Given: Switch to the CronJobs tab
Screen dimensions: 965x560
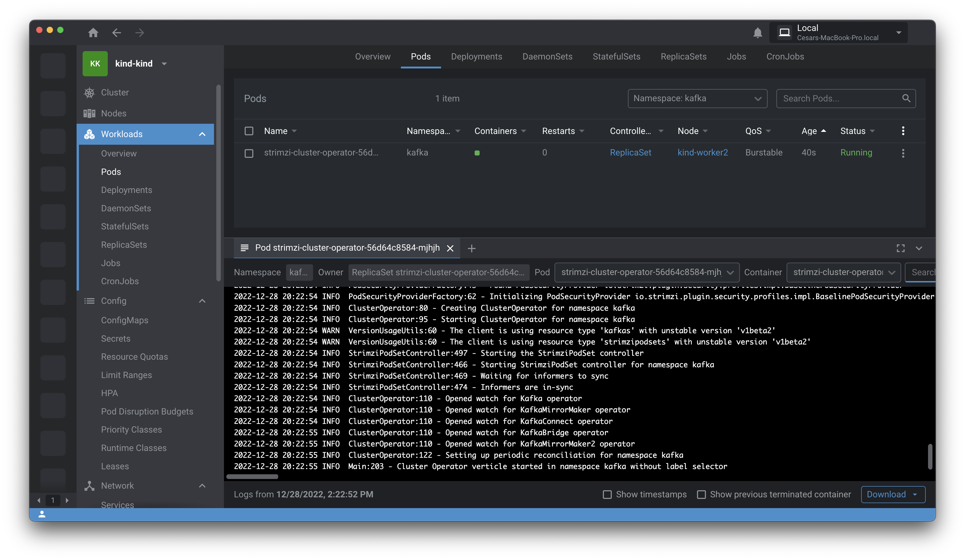Looking at the screenshot, I should (785, 56).
